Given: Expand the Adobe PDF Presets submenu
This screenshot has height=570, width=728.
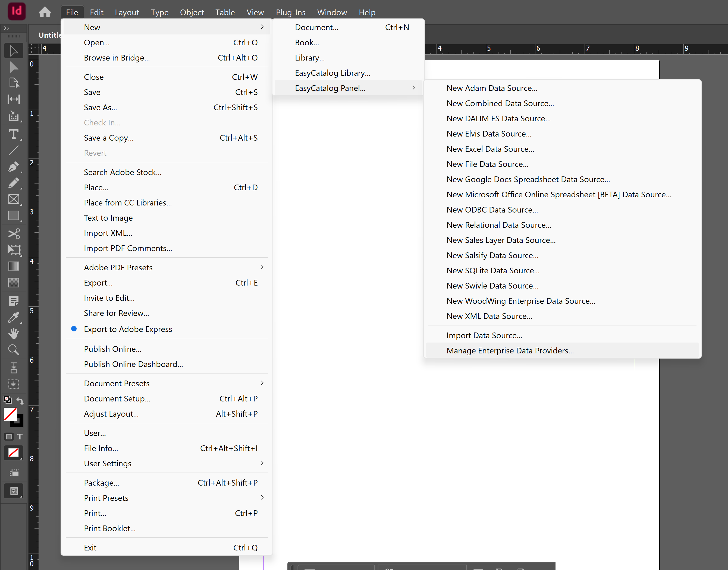Looking at the screenshot, I should pyautogui.click(x=118, y=267).
